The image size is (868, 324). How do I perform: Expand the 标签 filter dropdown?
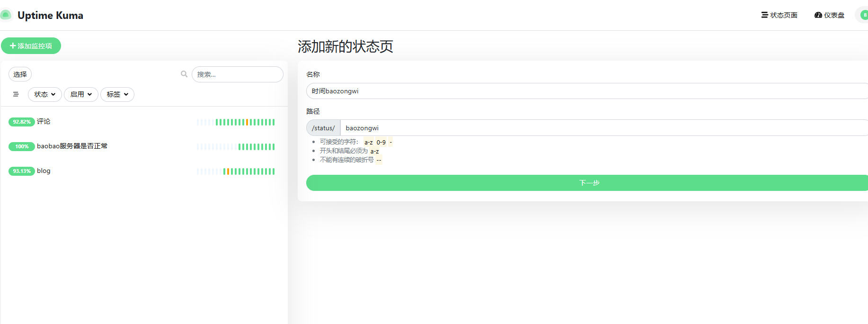(117, 94)
